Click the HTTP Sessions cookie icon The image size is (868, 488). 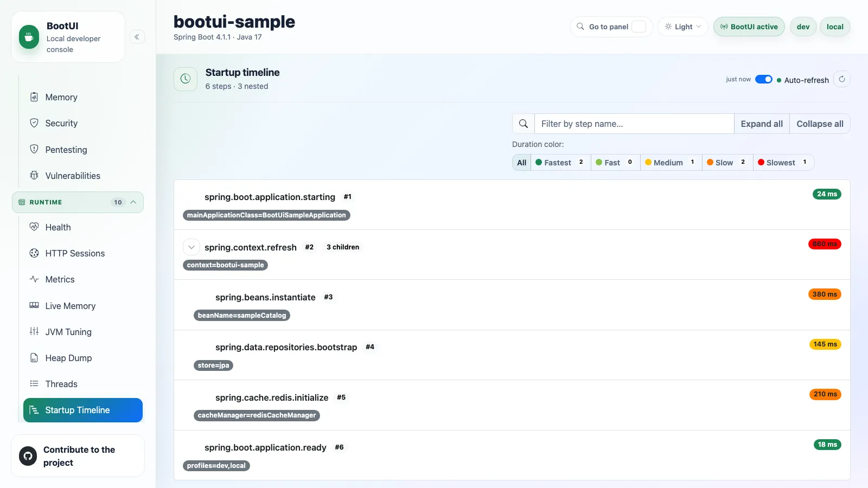pyautogui.click(x=34, y=253)
